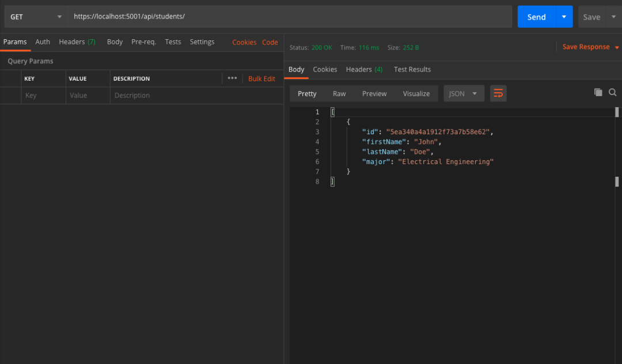Open search in the response body
The image size is (622, 364).
(613, 92)
